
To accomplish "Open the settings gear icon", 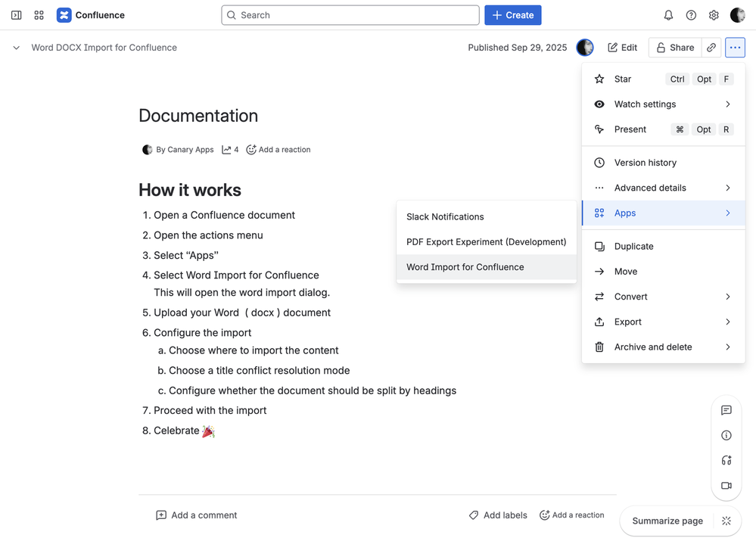I will [714, 15].
